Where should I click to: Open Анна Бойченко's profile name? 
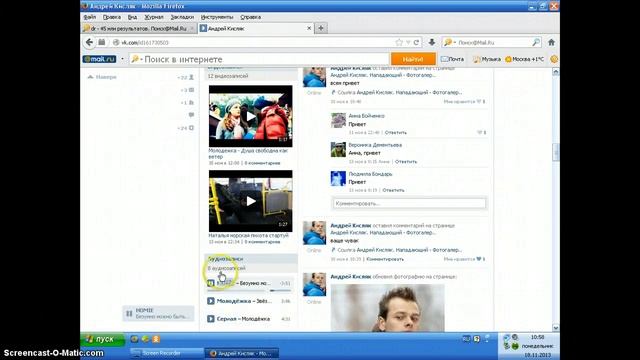point(367,116)
